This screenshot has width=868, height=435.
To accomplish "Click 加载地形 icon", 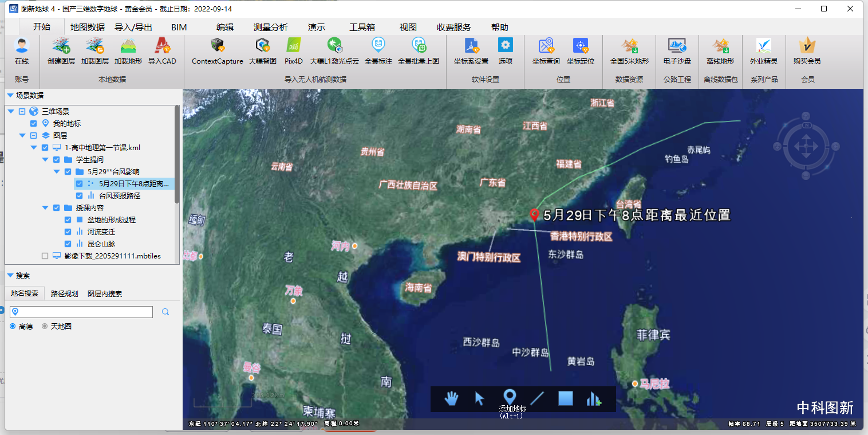I will coord(128,46).
